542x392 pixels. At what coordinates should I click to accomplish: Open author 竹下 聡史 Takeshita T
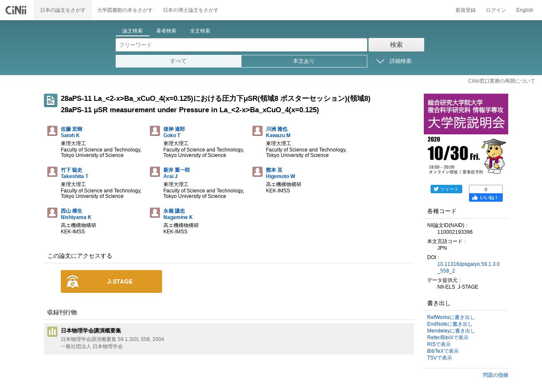coord(75,173)
